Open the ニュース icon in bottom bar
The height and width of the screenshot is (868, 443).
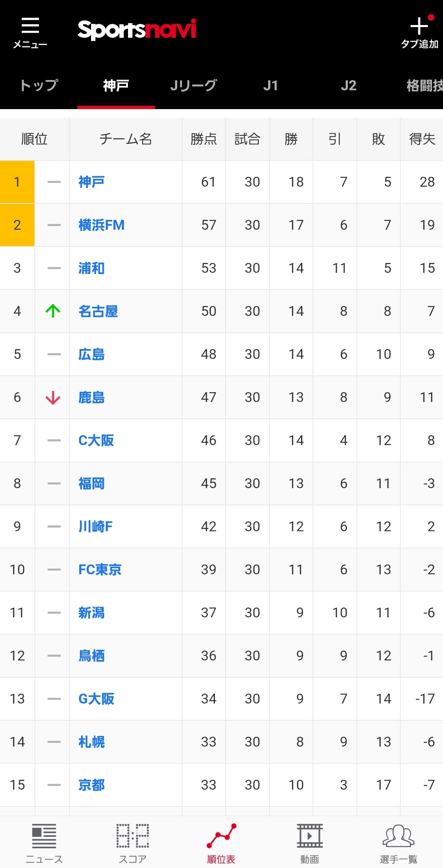[44, 836]
